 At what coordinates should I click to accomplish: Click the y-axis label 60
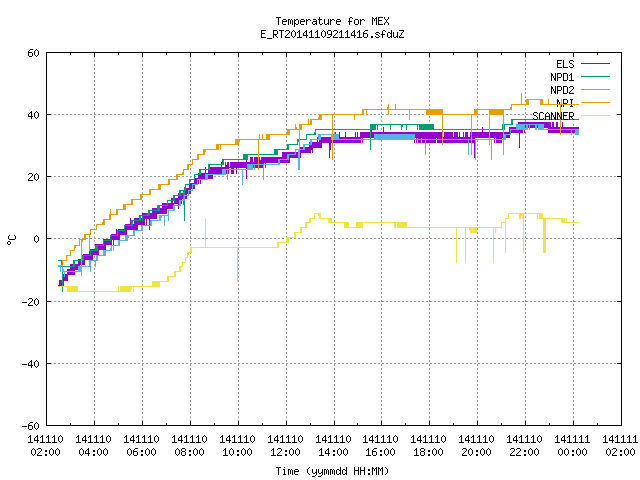point(33,53)
